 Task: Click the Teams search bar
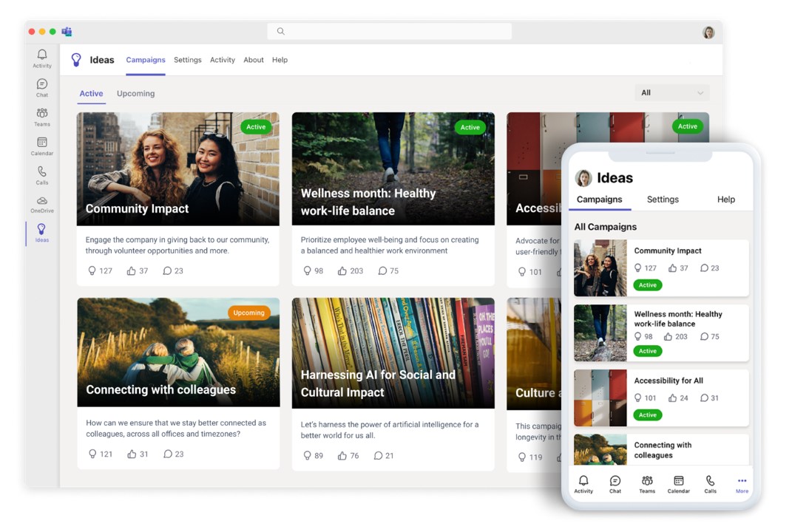tap(390, 31)
